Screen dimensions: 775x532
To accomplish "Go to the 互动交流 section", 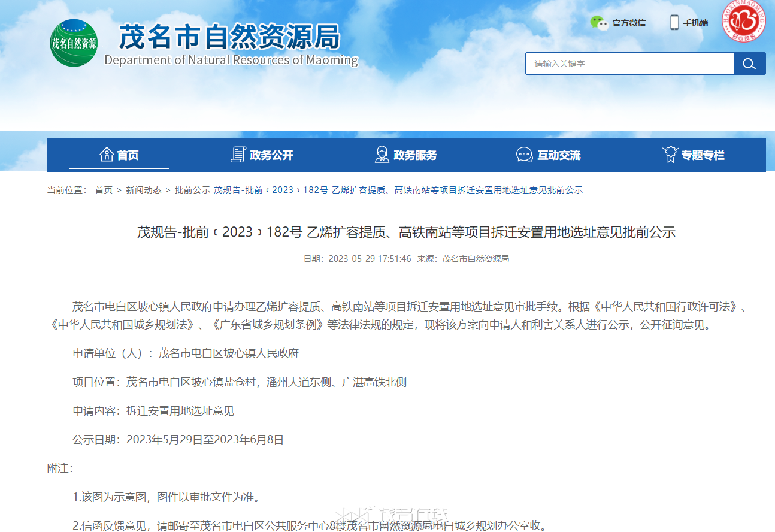I will click(x=549, y=155).
